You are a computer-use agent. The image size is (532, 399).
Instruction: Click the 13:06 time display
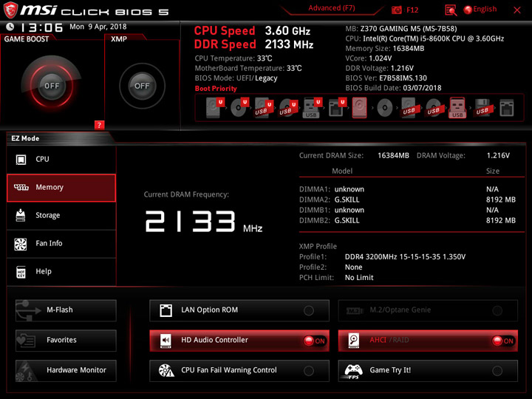(x=41, y=27)
